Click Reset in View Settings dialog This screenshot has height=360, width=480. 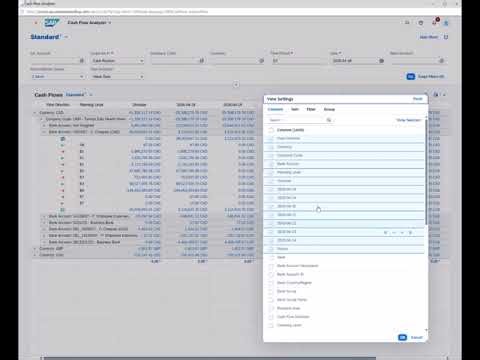(418, 99)
